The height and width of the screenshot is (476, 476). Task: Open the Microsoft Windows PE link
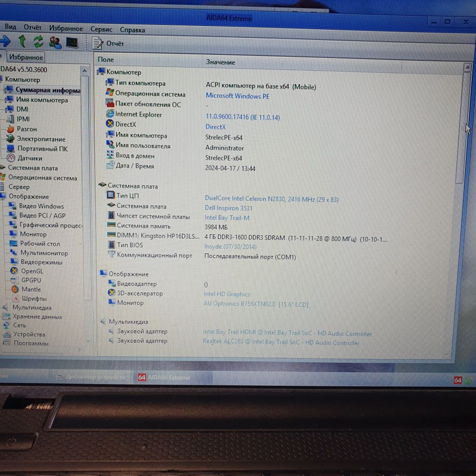click(x=238, y=96)
